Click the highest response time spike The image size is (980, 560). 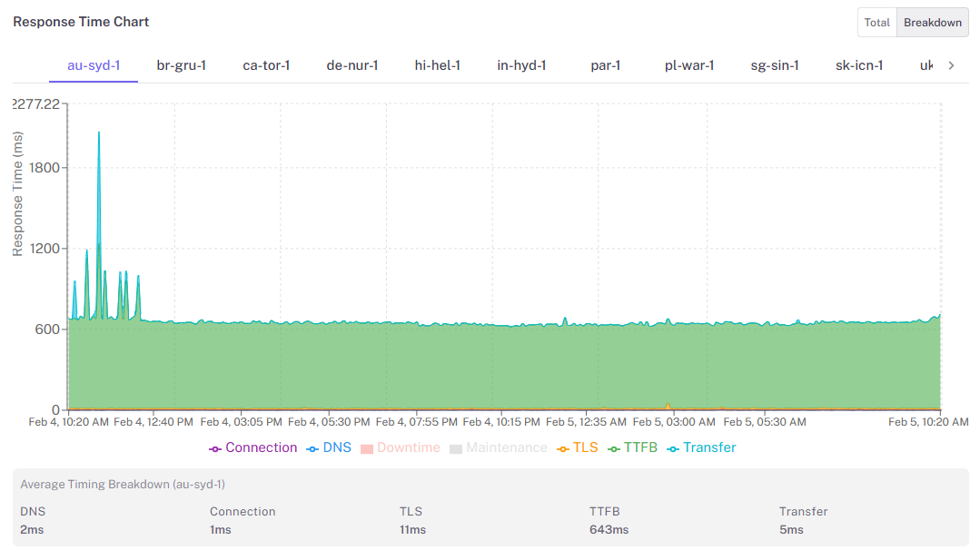[x=98, y=133]
